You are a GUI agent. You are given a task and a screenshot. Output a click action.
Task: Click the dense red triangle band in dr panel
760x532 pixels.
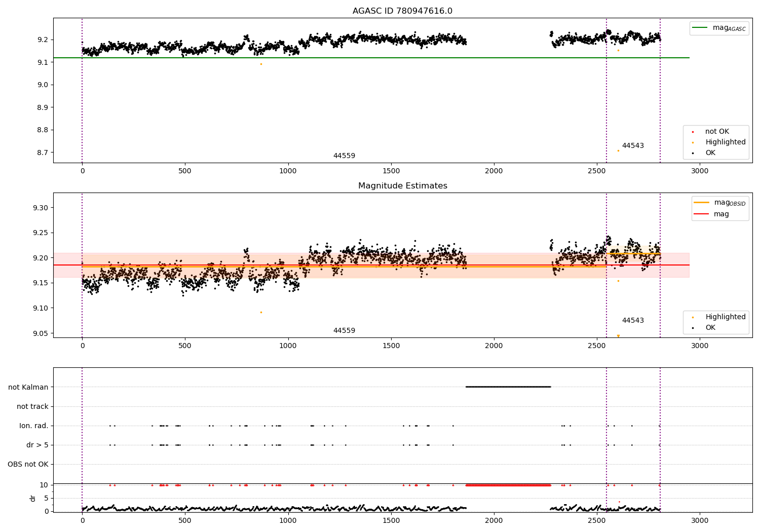508,485
